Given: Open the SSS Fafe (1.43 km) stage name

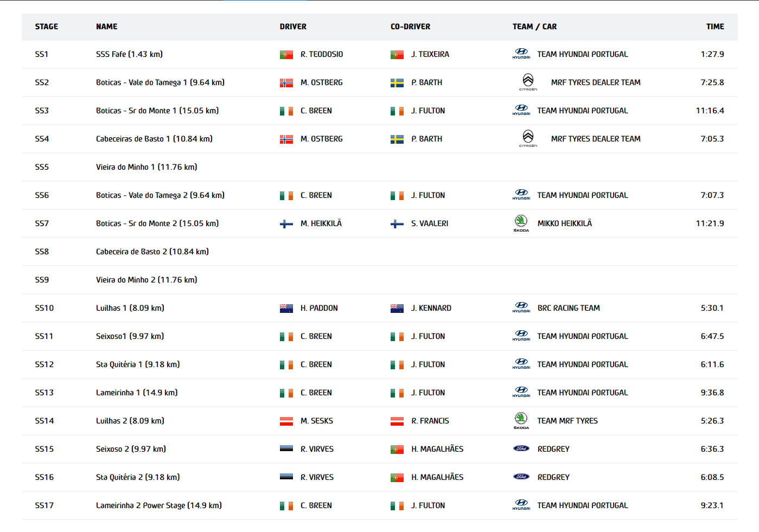Looking at the screenshot, I should (129, 54).
